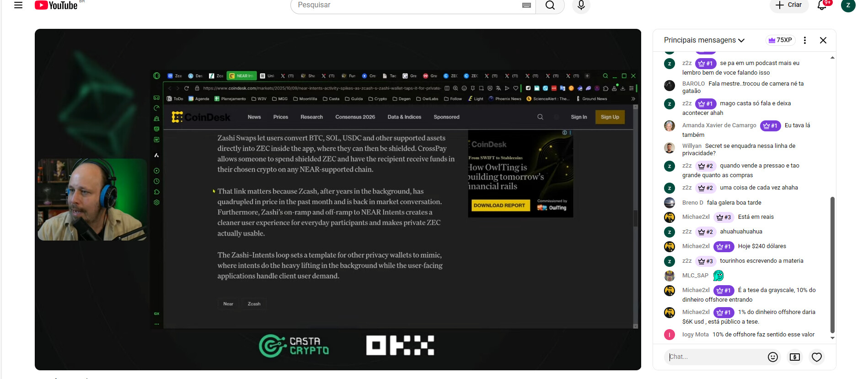The height and width of the screenshot is (379, 868).
Task: Click Michae2xl name on 'Está em reais'
Action: point(696,217)
